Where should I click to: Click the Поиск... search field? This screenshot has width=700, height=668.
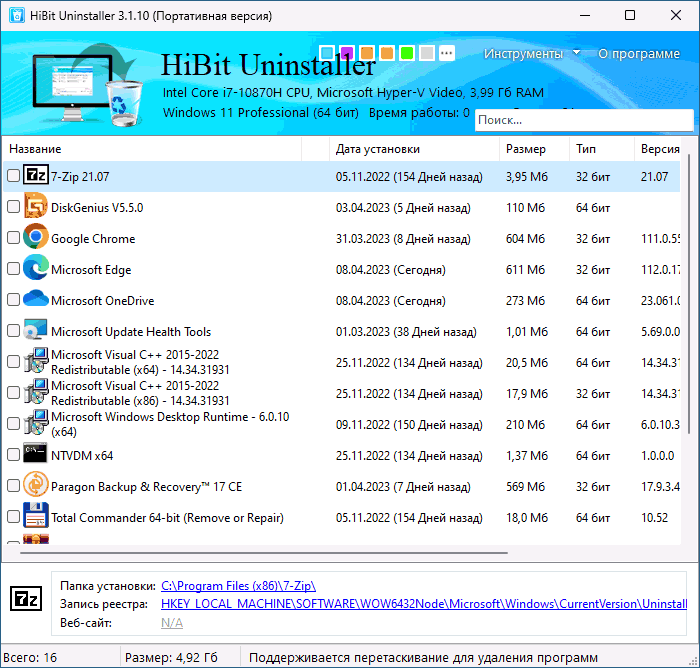[x=584, y=120]
